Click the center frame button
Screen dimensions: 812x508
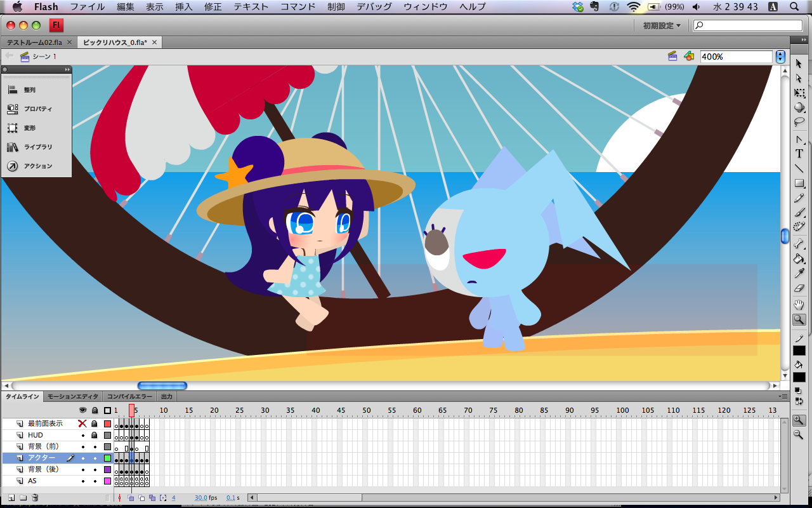point(119,498)
